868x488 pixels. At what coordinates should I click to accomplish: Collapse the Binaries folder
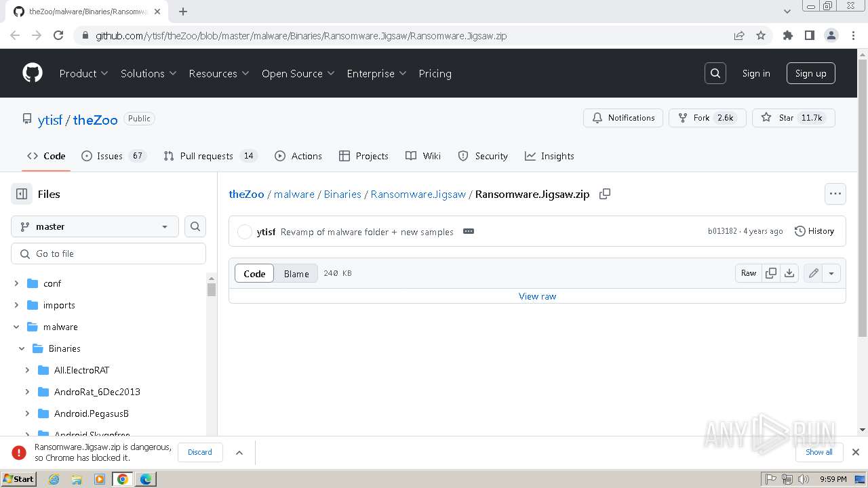22,348
